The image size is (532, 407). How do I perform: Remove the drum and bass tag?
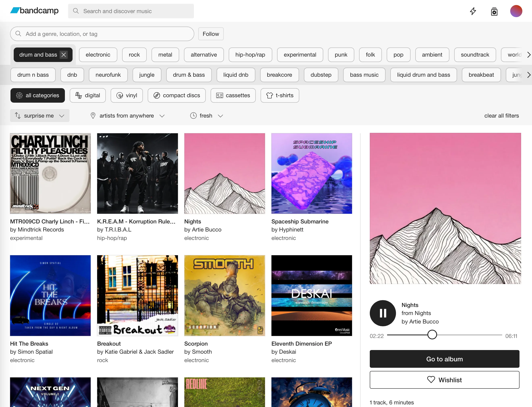click(x=64, y=55)
